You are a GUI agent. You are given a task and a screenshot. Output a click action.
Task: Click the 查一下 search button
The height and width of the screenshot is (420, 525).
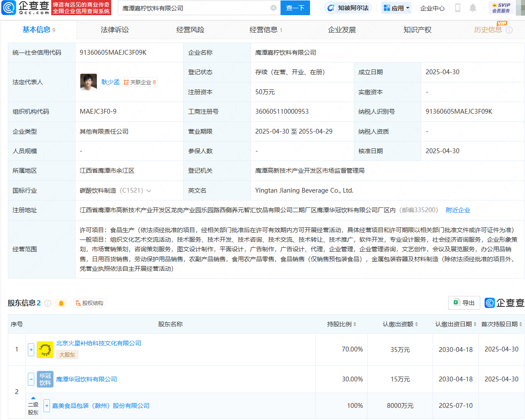coord(295,8)
